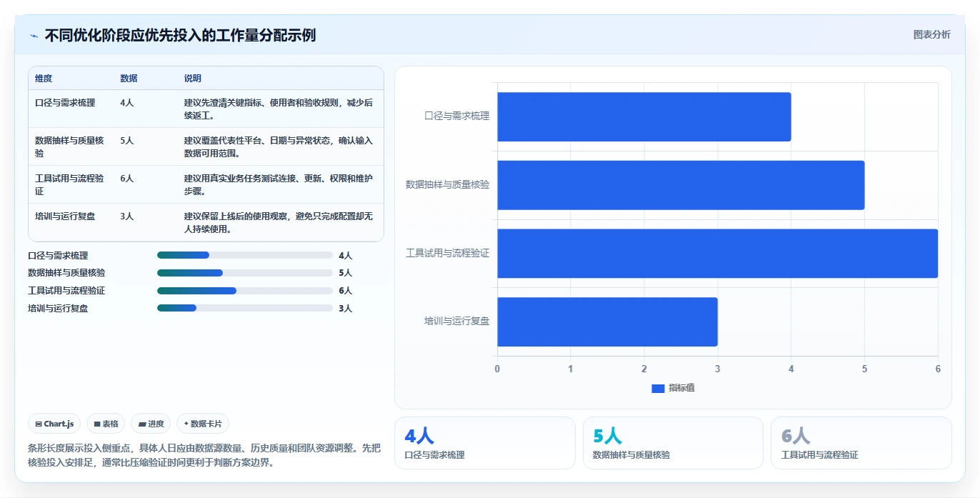
Task: Click the 维度 table column header
Action: click(44, 79)
